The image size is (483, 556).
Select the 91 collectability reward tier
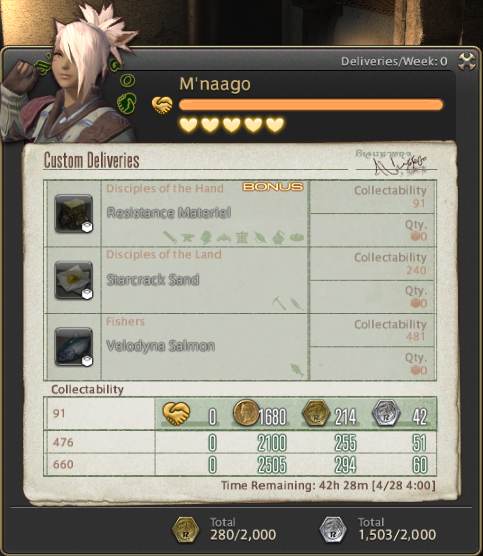click(240, 413)
